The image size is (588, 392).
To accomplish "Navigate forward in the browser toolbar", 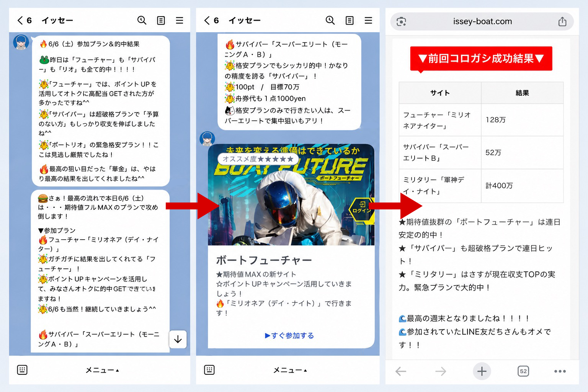I will point(441,371).
